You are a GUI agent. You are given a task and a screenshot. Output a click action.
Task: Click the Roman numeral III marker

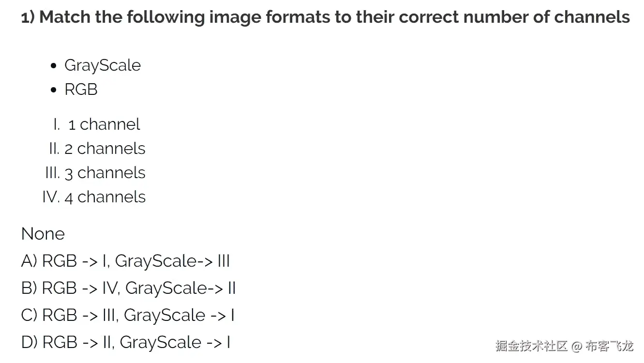click(x=52, y=173)
